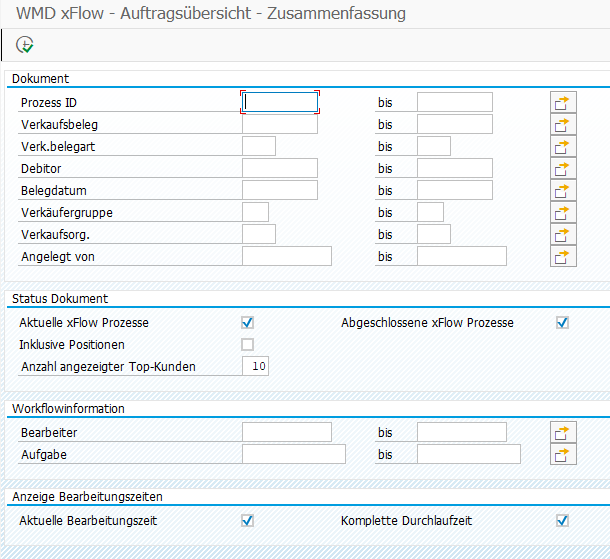This screenshot has height=559, width=610.
Task: Open multiple selection for Aufgabe
Action: coord(564,454)
